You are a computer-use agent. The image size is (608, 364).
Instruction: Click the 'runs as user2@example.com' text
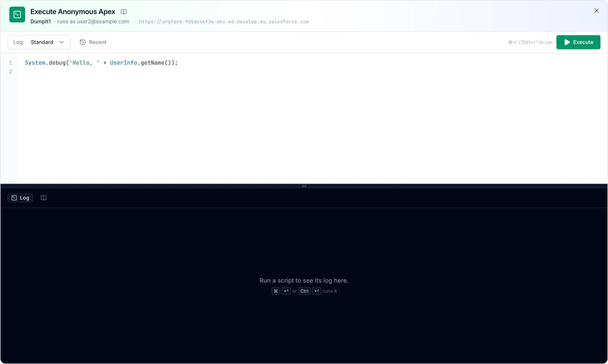point(93,22)
